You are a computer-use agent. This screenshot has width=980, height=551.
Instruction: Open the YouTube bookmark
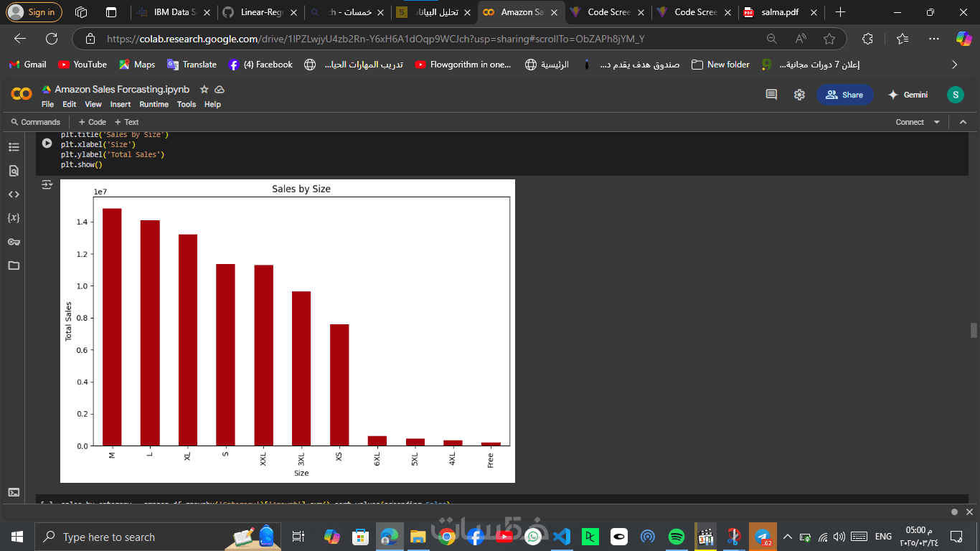pos(83,65)
